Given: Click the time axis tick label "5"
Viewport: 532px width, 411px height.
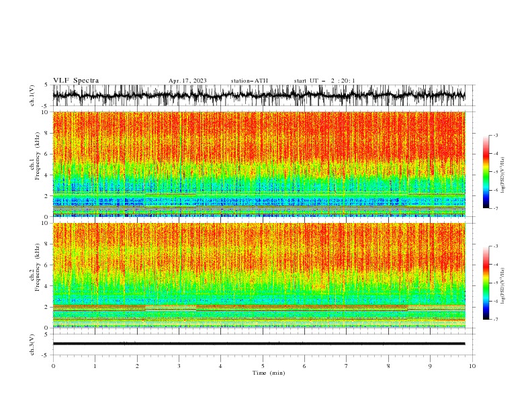Looking at the screenshot, I should (263, 366).
